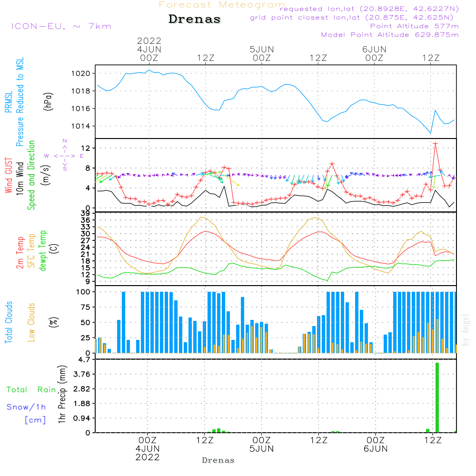The width and height of the screenshot is (476, 476).
Task: Select the Total Clouds legend label
Action: 9,322
